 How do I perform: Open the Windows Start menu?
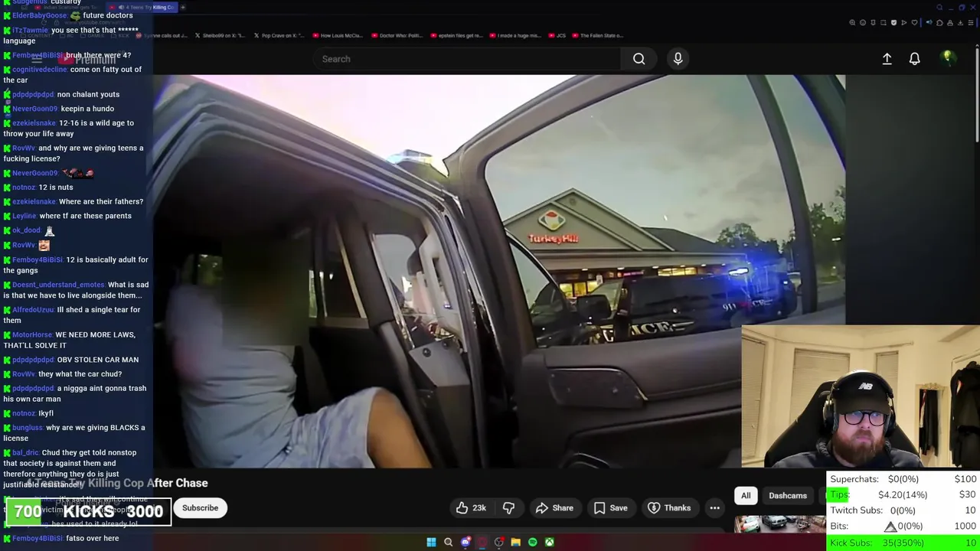click(x=431, y=542)
